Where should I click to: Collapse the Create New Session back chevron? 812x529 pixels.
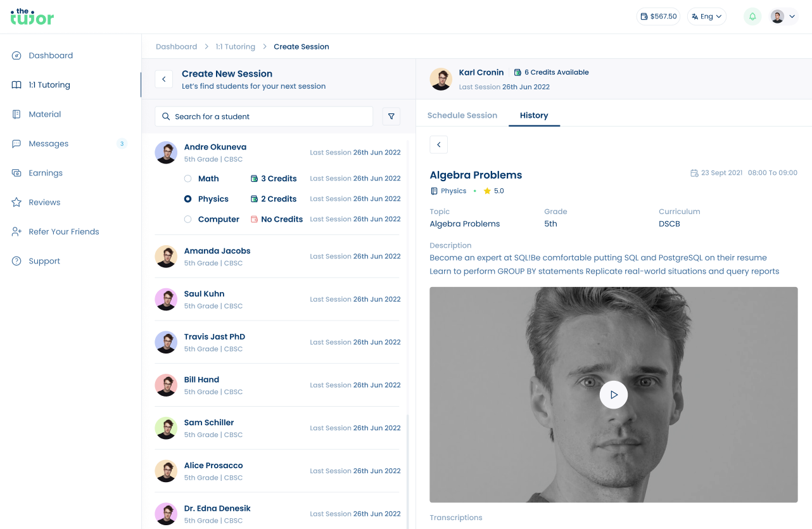click(164, 79)
